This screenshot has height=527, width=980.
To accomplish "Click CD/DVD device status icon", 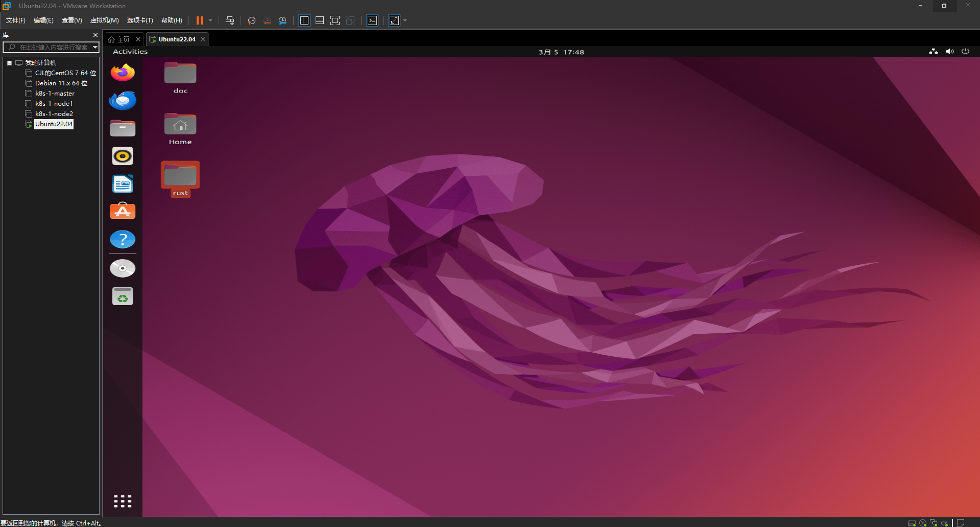I will 923,523.
